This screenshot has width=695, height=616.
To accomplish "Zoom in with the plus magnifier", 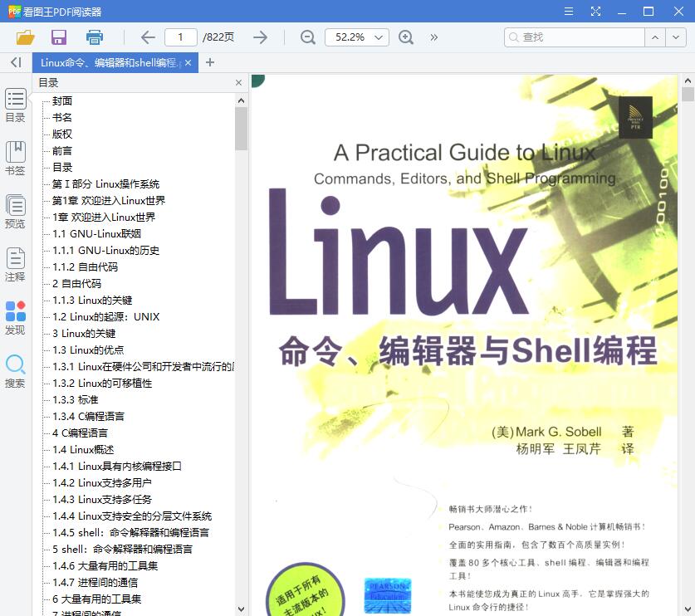I will [406, 37].
